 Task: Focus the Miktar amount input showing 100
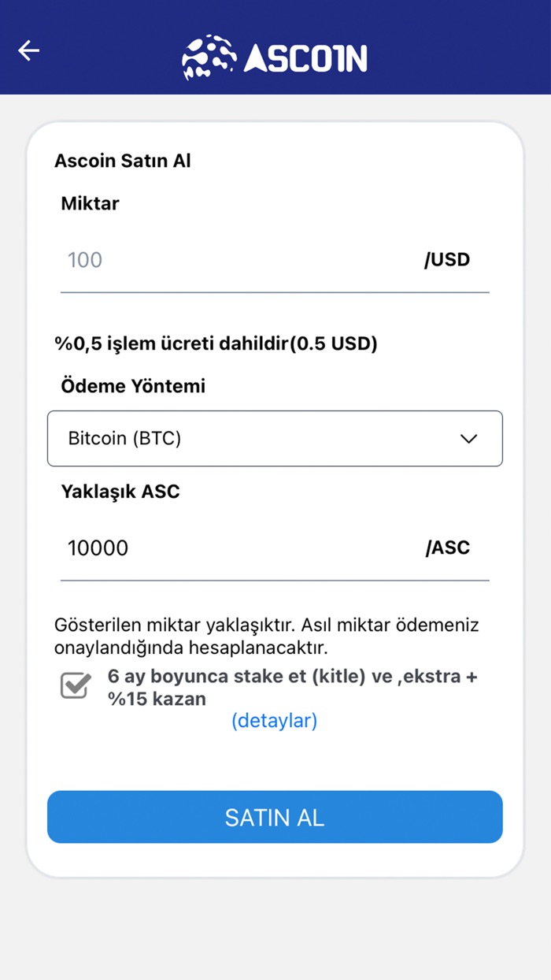pyautogui.click(x=236, y=260)
